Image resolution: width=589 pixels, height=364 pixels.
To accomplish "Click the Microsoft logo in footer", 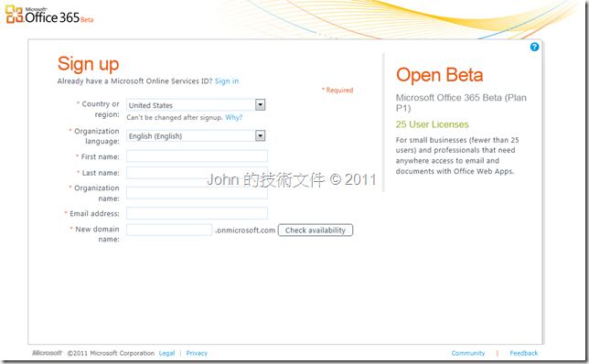I will [47, 353].
